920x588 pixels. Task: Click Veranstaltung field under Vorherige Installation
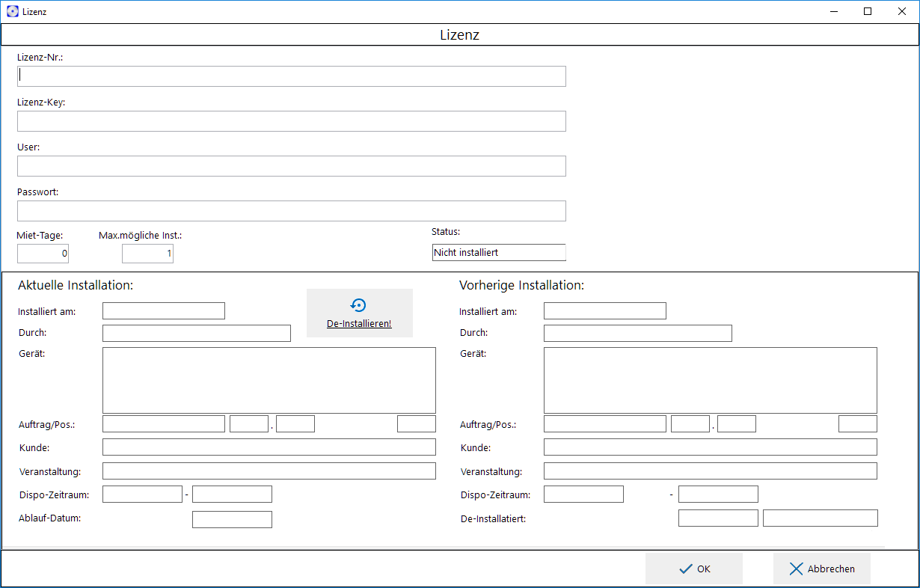point(711,471)
